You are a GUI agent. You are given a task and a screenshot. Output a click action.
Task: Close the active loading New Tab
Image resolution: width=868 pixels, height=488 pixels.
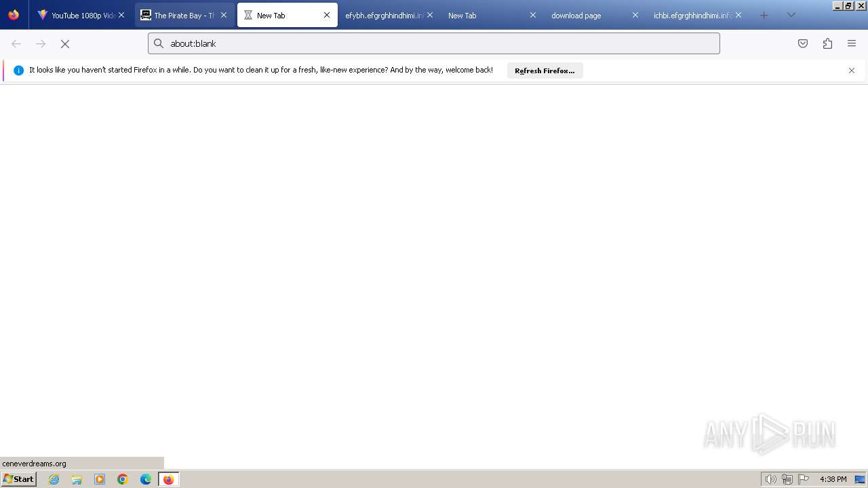coord(327,15)
